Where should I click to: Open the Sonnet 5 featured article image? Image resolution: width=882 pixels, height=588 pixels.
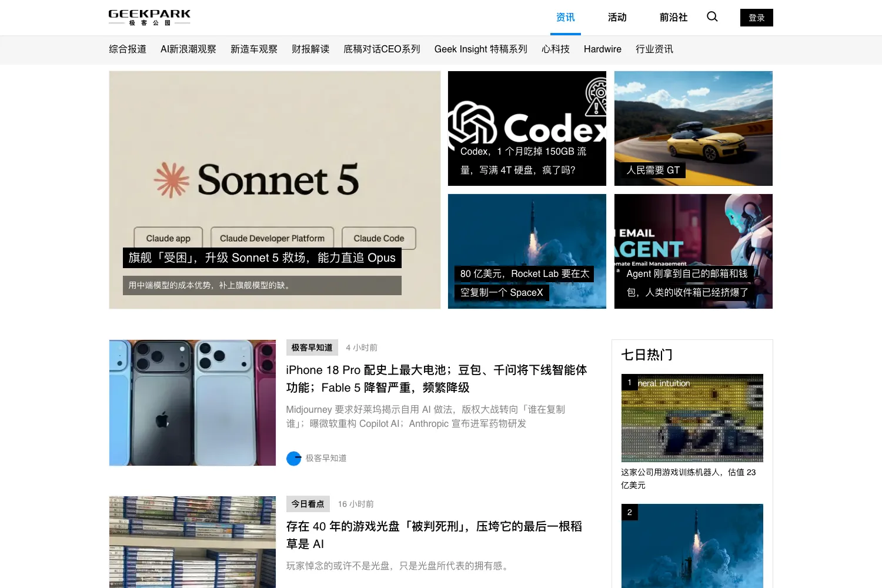pos(275,190)
